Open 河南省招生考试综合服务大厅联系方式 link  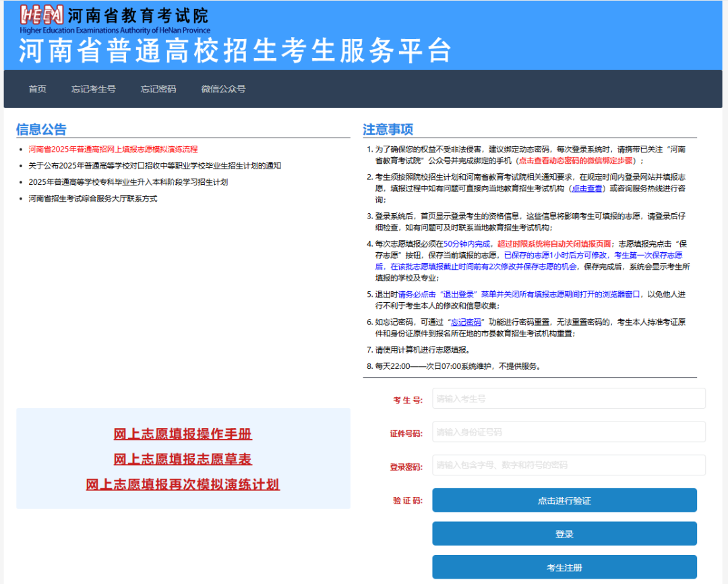tap(93, 198)
